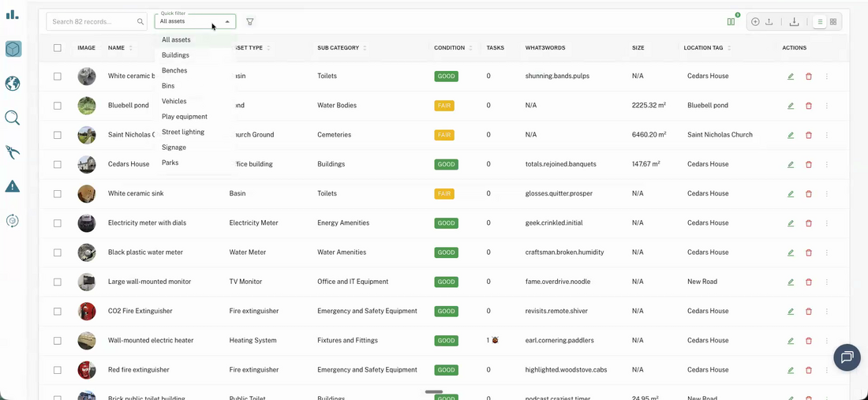The image size is (868, 400).
Task: Open the pliers maintenance icon in sidebar
Action: click(x=12, y=152)
